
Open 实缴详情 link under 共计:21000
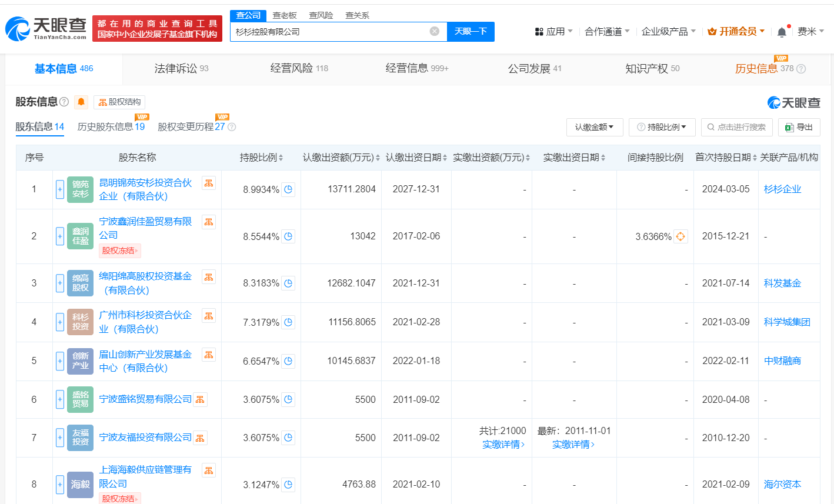(503, 445)
